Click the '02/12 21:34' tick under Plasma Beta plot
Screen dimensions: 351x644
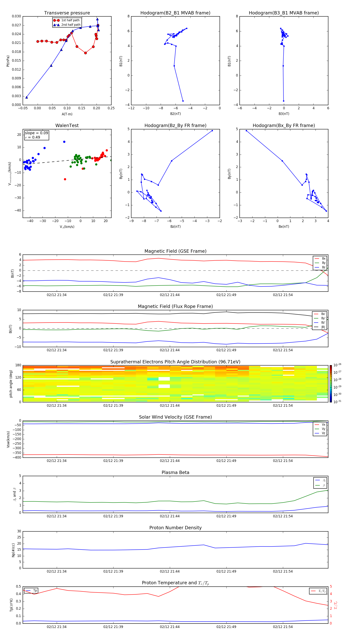[57, 516]
